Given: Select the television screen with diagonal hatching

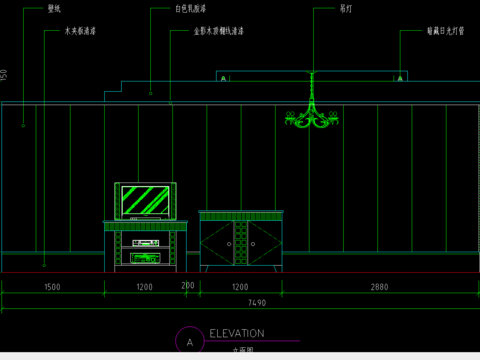Looking at the screenshot, I should pos(145,200).
